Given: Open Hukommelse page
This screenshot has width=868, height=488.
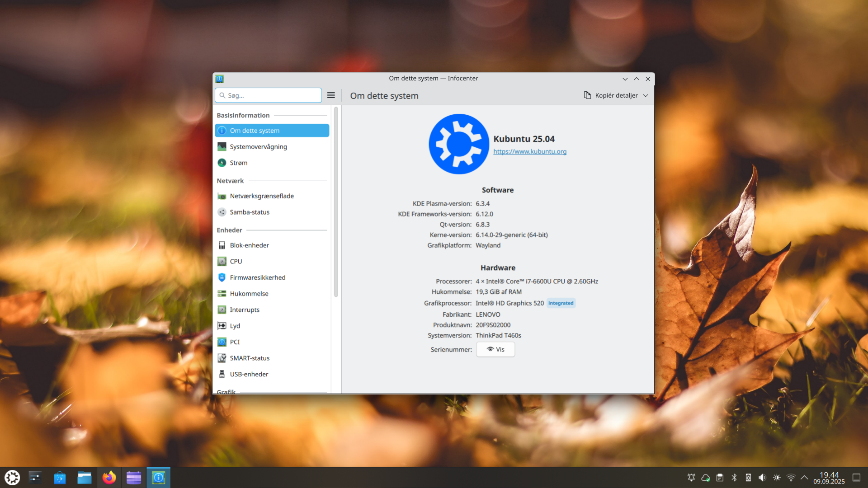Looking at the screenshot, I should tap(272, 294).
